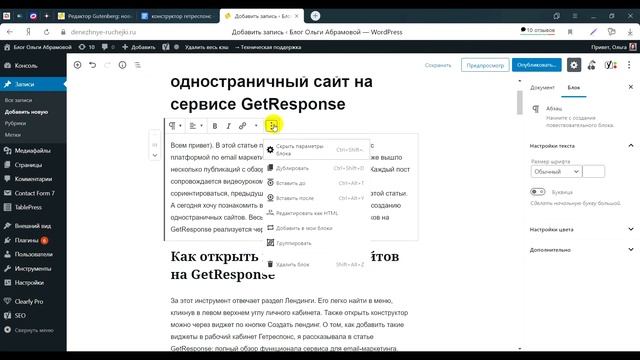Open the font size Обычный dropdown
This screenshot has height=360, width=640.
(x=556, y=171)
